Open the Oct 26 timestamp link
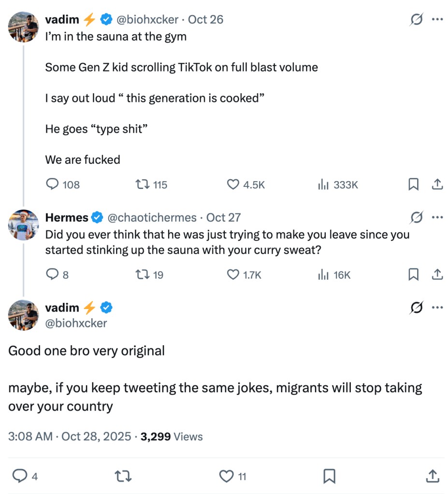The width and height of the screenshot is (448, 494). (205, 20)
